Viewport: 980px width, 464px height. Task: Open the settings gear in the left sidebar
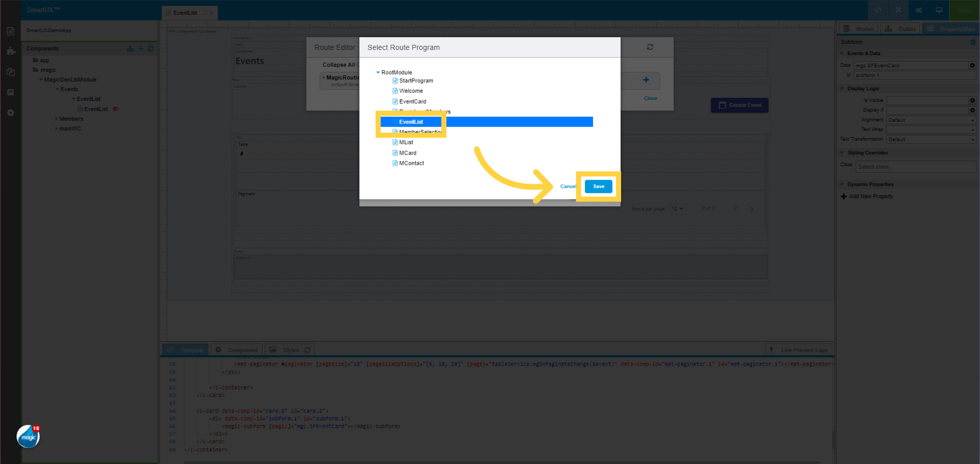pos(10,113)
